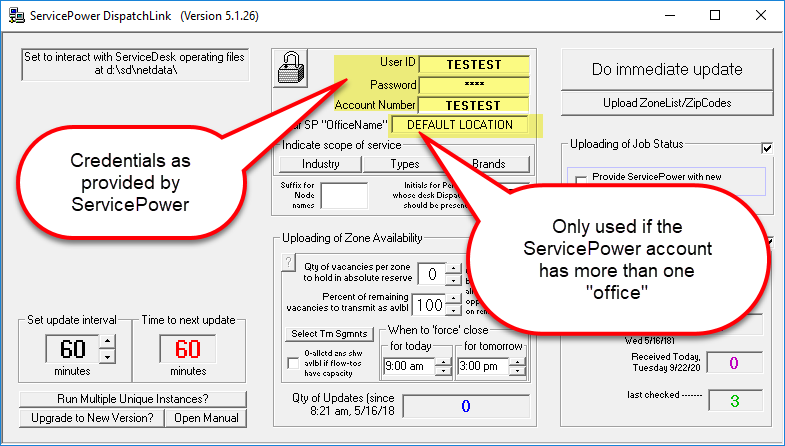Click the Select Tm Sgmnts button
The height and width of the screenshot is (446, 785).
[329, 334]
